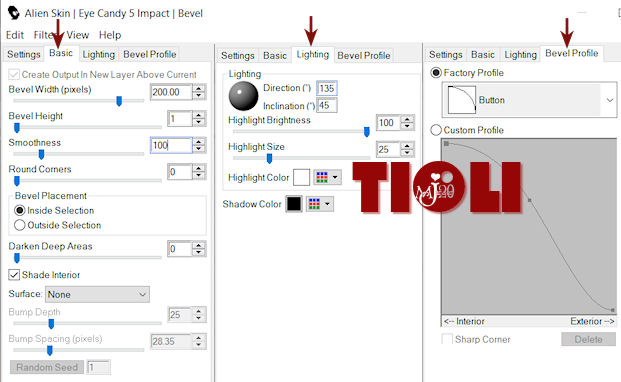
Task: Open the Shadow Color palette grid picker
Action: click(x=320, y=204)
